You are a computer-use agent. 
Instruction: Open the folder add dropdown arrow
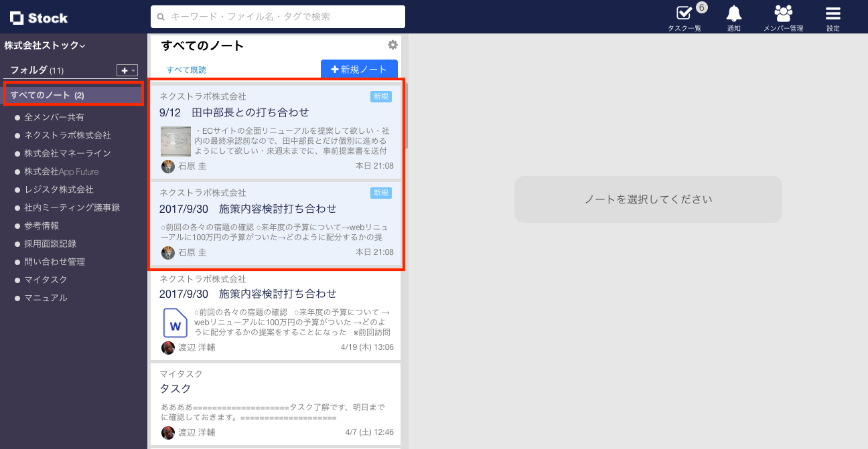coord(132,70)
